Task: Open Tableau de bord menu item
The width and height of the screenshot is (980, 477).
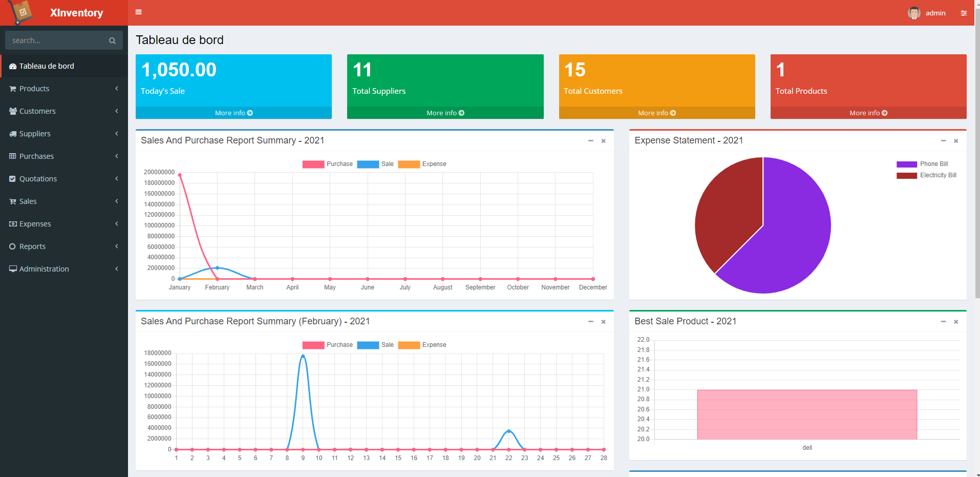Action: (x=64, y=66)
